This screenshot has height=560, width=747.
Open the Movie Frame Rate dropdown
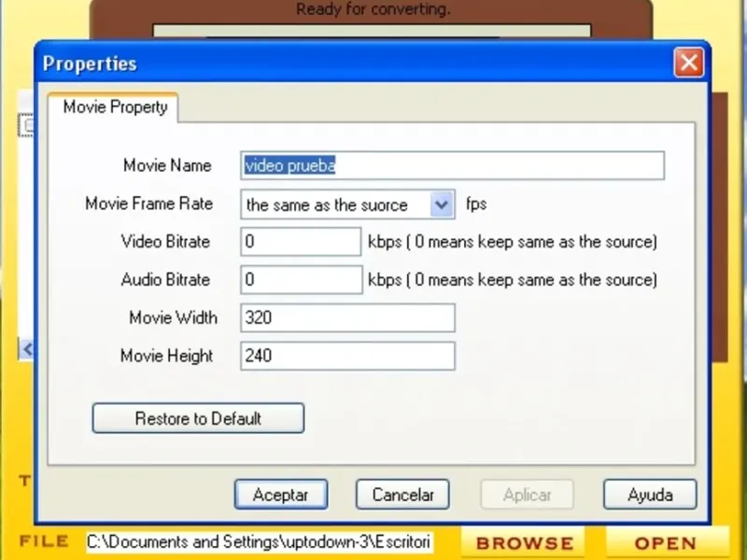441,204
